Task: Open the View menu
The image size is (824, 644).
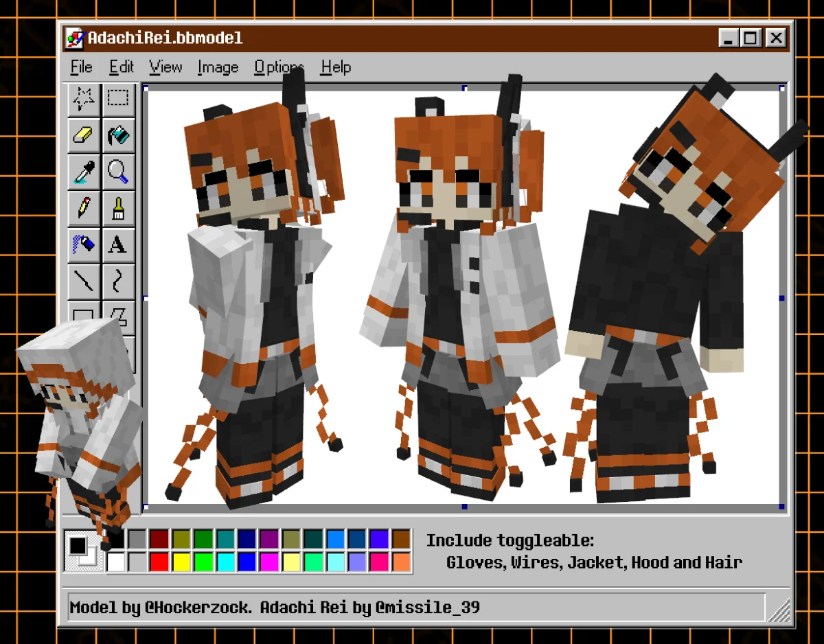Action: click(165, 67)
